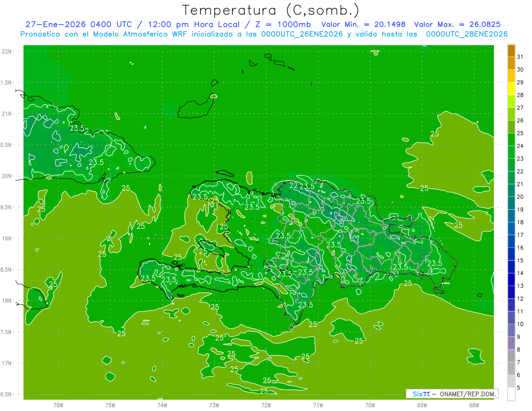Click the 68W longitude axis label

[473, 405]
